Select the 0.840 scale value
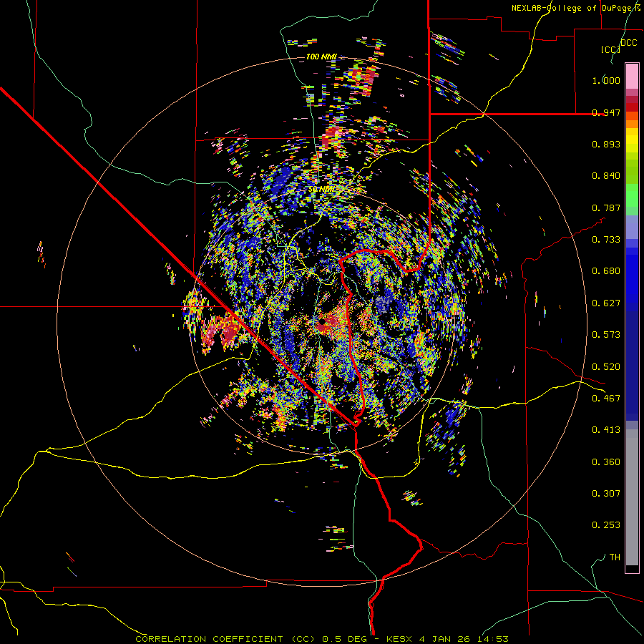The height and width of the screenshot is (644, 644). tap(606, 176)
